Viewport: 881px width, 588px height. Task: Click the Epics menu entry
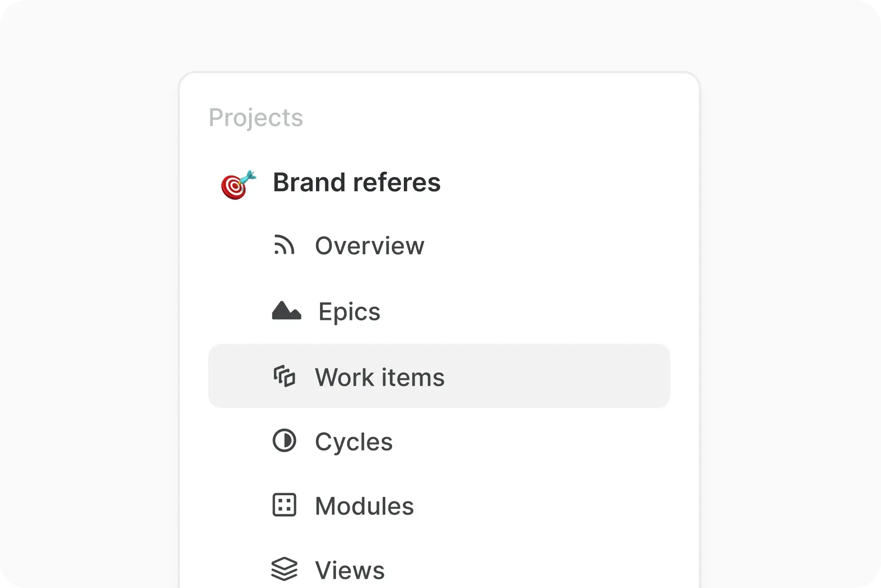[349, 311]
